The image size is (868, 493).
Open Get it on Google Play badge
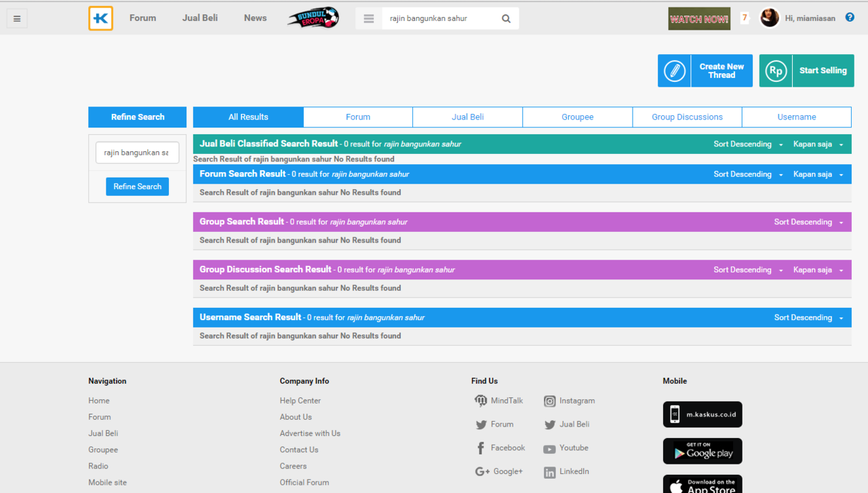(x=703, y=451)
